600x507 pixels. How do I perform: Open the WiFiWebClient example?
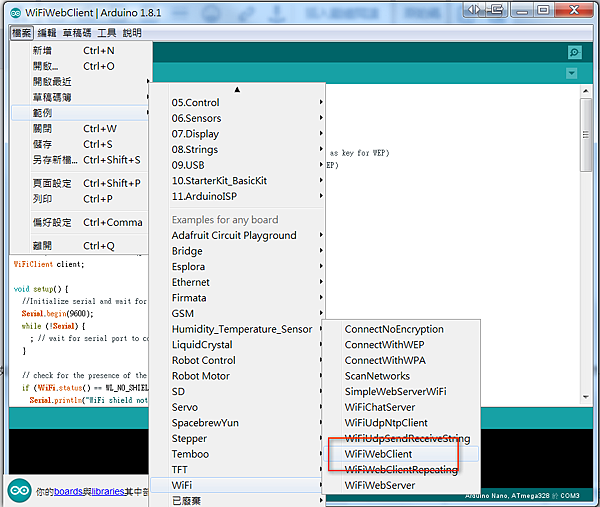[401, 454]
